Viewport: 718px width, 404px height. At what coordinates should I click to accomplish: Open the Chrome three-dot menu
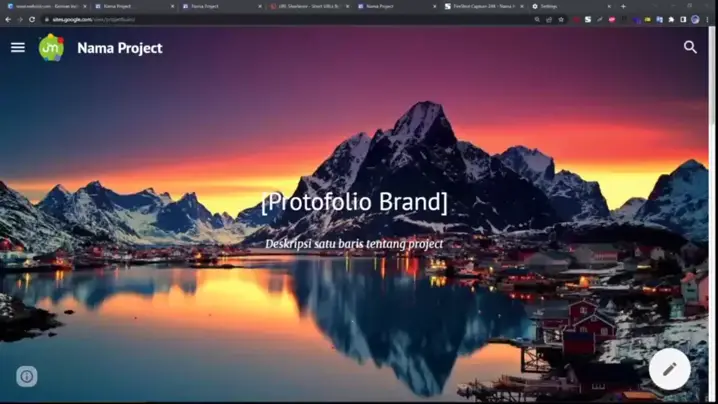tap(710, 19)
